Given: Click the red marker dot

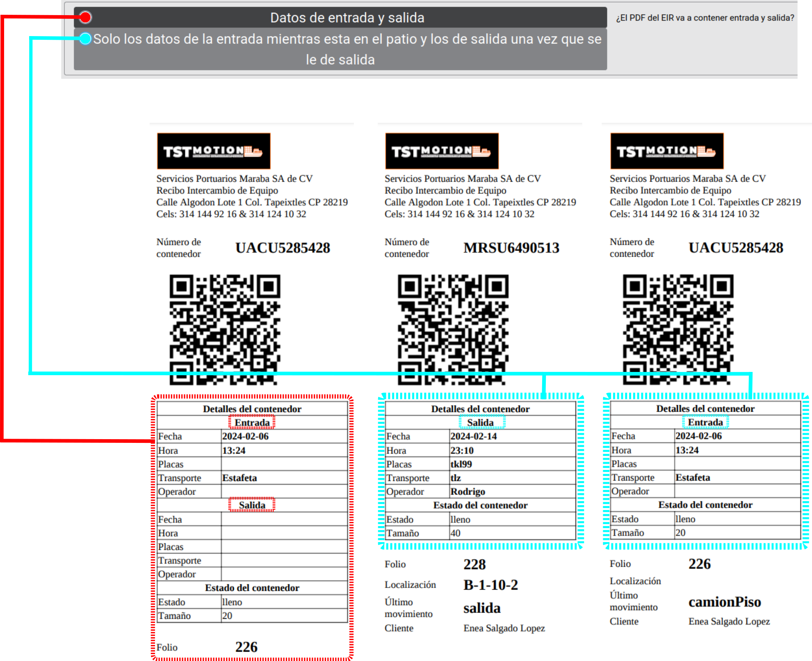Looking at the screenshot, I should [85, 17].
